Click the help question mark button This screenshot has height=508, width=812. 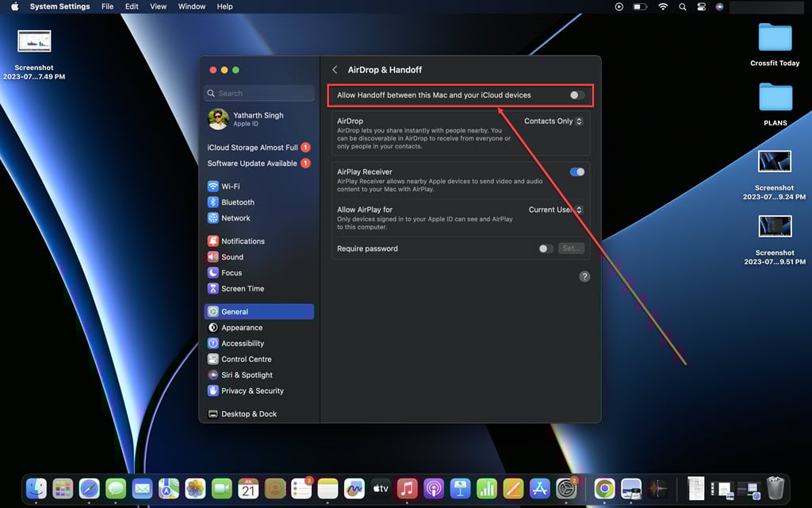[x=584, y=276]
